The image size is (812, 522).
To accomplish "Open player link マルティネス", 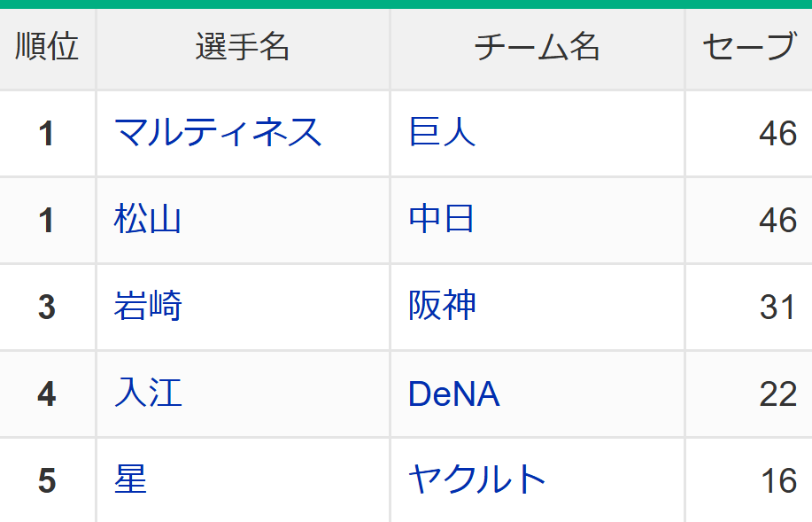I will tap(218, 132).
